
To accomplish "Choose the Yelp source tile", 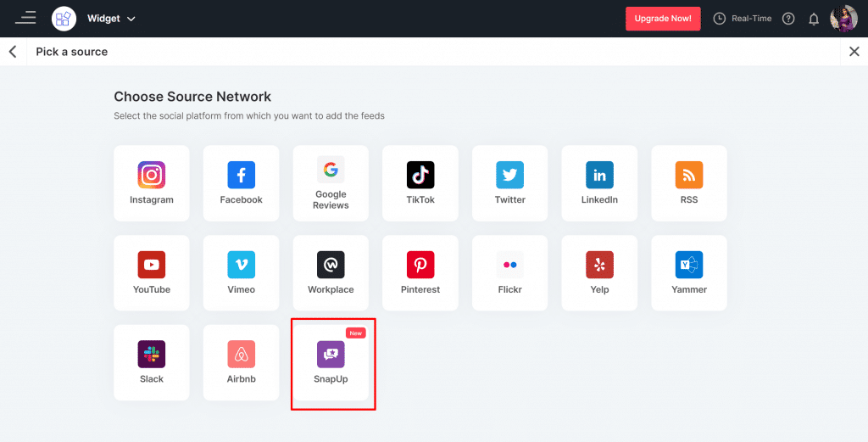I will click(599, 272).
